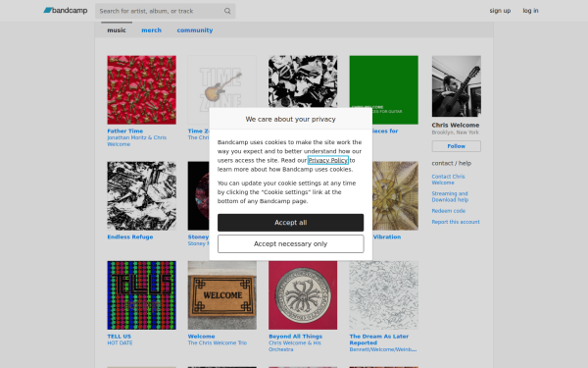The image size is (588, 368).
Task: Click the Bandcamp logo
Action: coord(66,11)
